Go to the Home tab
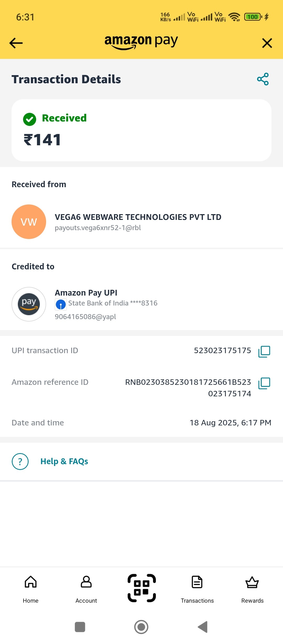Viewport: 283px width, 644px height. point(31,589)
